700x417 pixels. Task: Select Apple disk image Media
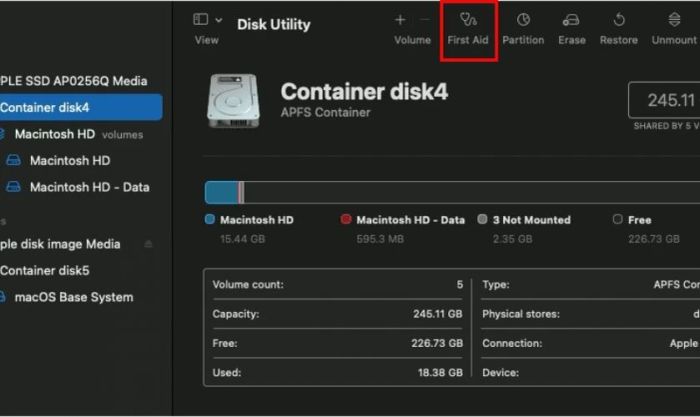click(60, 244)
